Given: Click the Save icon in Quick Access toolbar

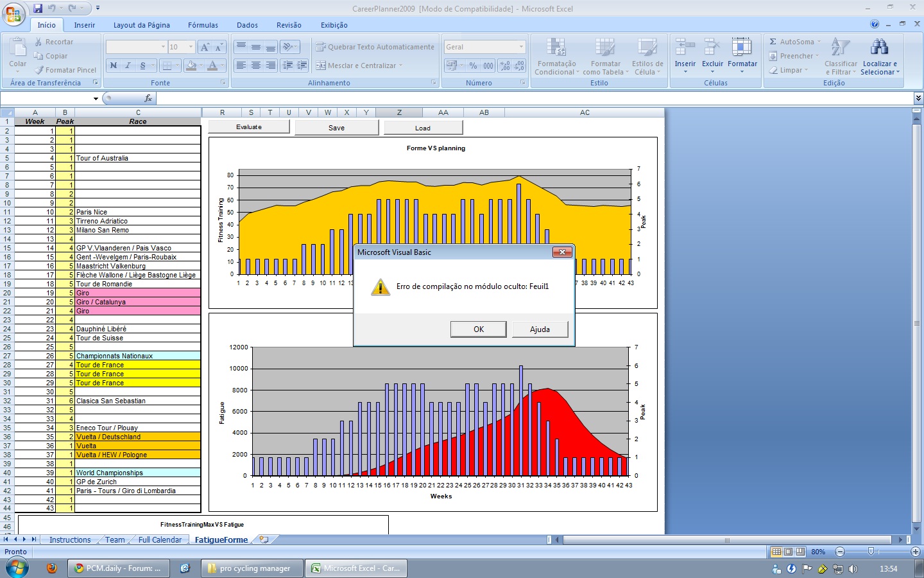Looking at the screenshot, I should [38, 8].
